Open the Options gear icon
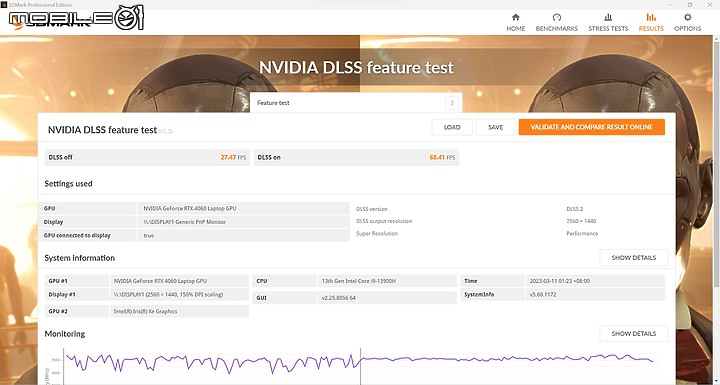Image resolution: width=720 pixels, height=385 pixels. point(687,17)
